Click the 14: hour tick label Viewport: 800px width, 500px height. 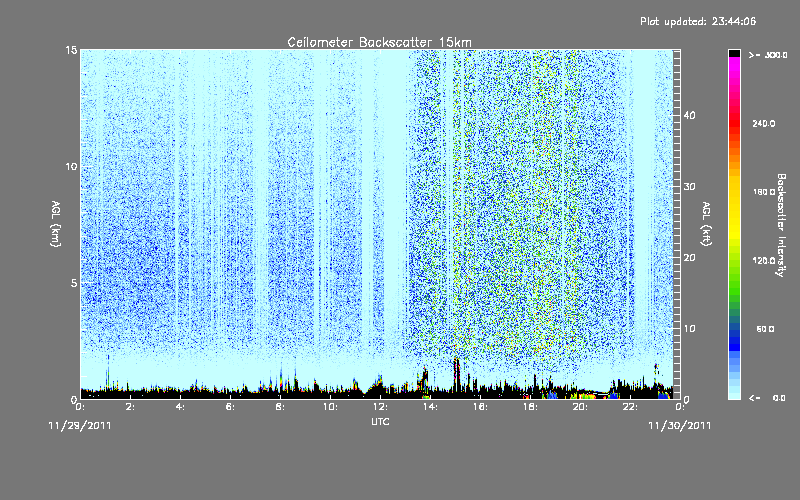(x=430, y=407)
